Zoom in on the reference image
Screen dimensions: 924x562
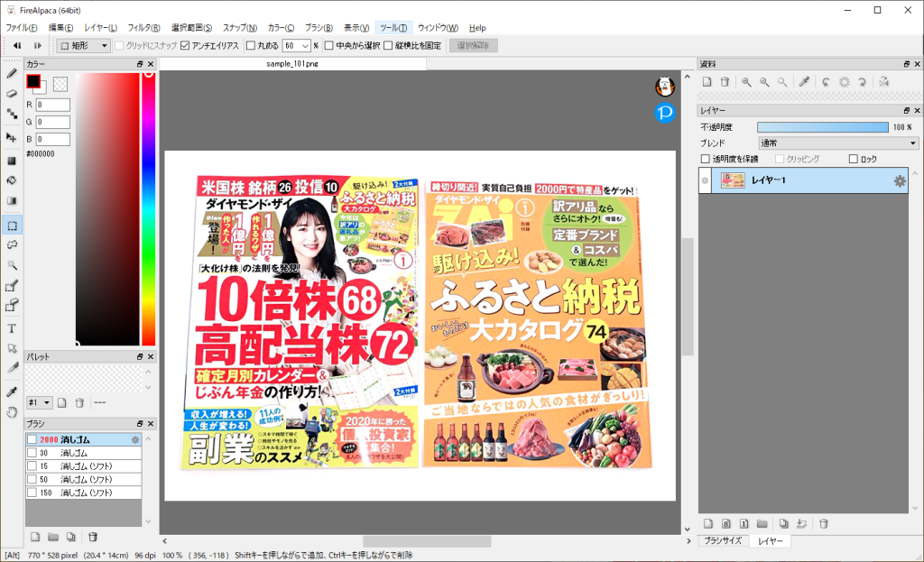[x=746, y=82]
